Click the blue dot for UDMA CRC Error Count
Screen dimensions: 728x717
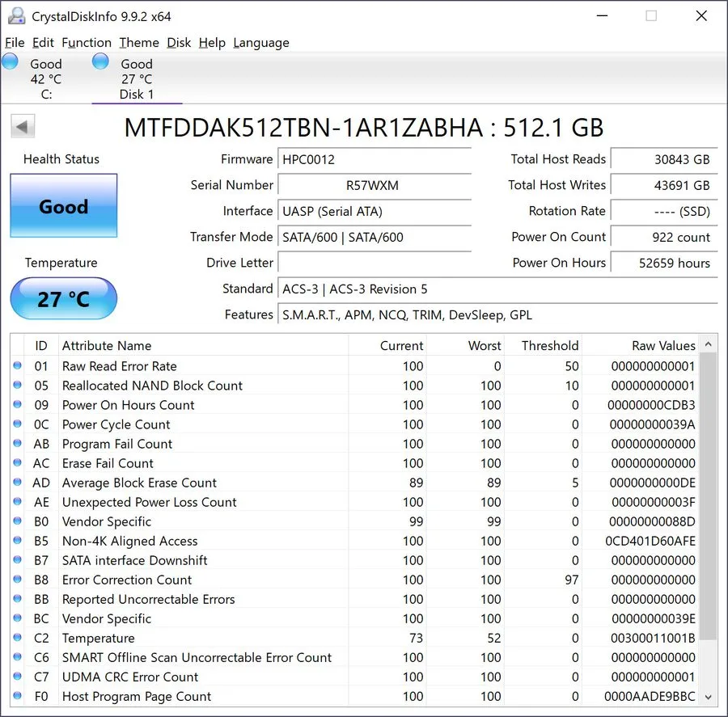[x=17, y=676]
